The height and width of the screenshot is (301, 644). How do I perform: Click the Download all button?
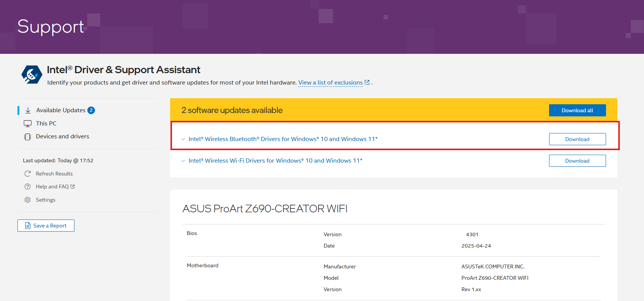pos(577,110)
